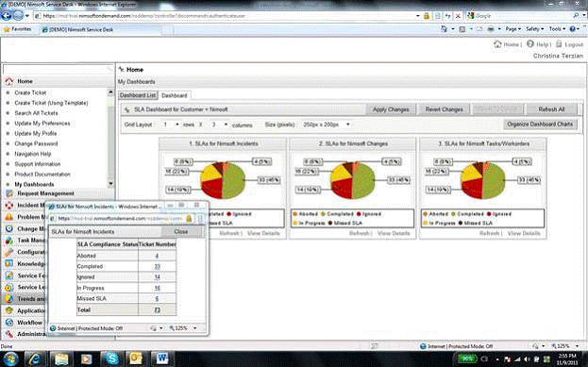This screenshot has width=588, height=367.
Task: Click Total ticket number 73 link
Action: 157,309
